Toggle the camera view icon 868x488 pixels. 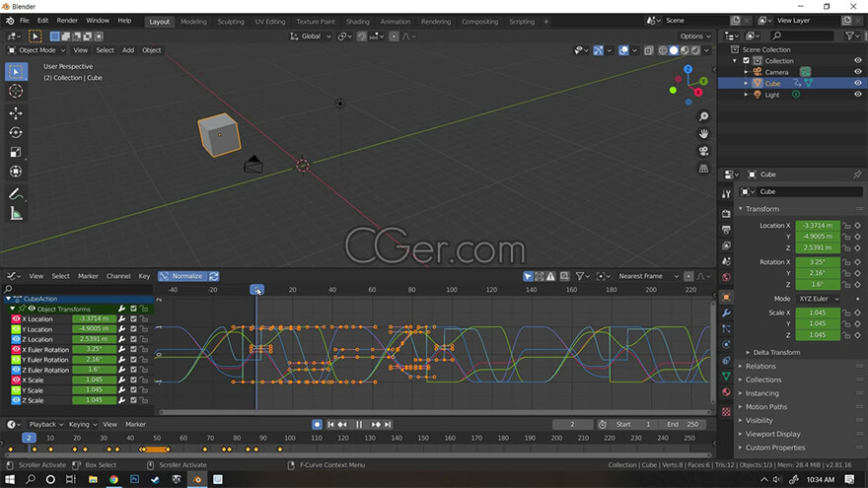click(703, 151)
